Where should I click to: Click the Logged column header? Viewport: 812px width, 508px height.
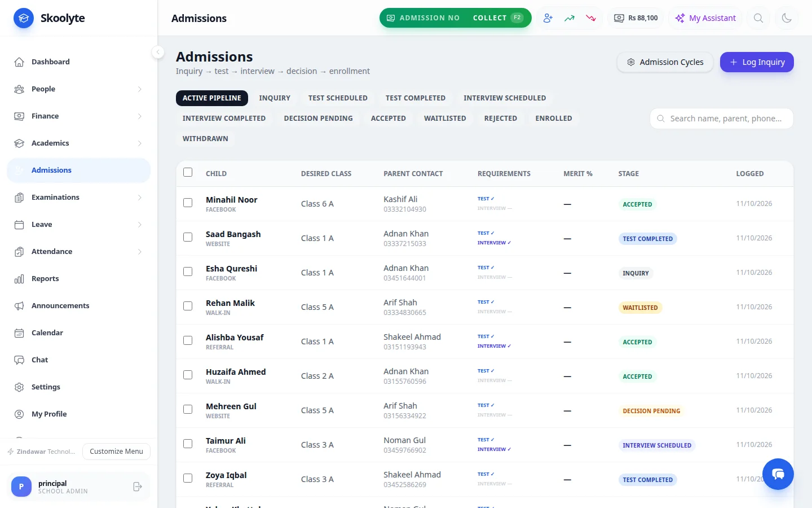tap(749, 174)
